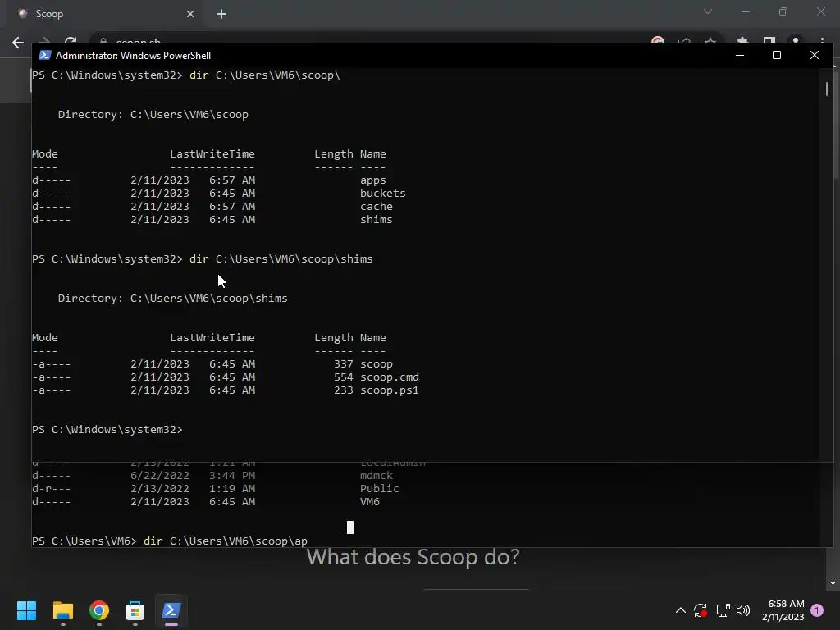Open the volume speaker tray icon
This screenshot has width=840, height=630.
743,610
